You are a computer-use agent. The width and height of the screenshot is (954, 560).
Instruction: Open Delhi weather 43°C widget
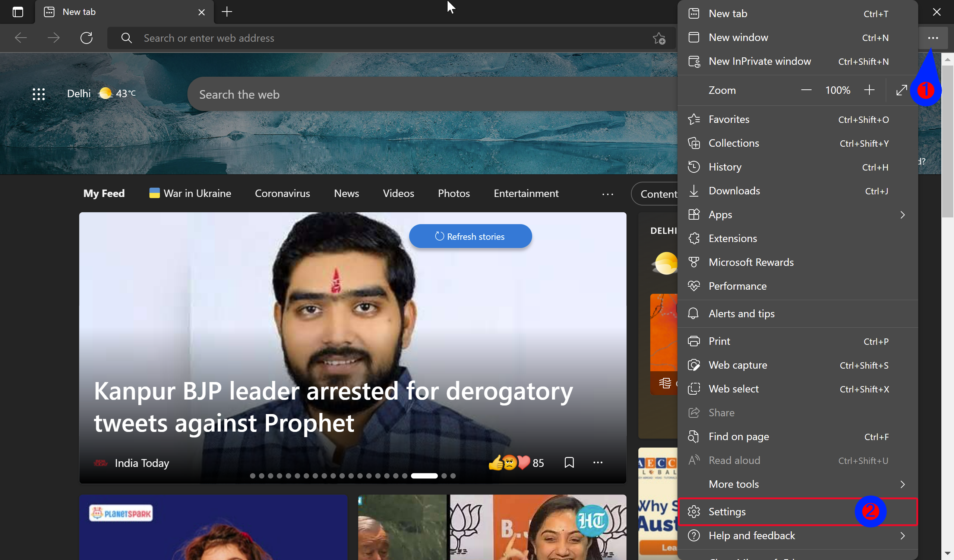(101, 93)
